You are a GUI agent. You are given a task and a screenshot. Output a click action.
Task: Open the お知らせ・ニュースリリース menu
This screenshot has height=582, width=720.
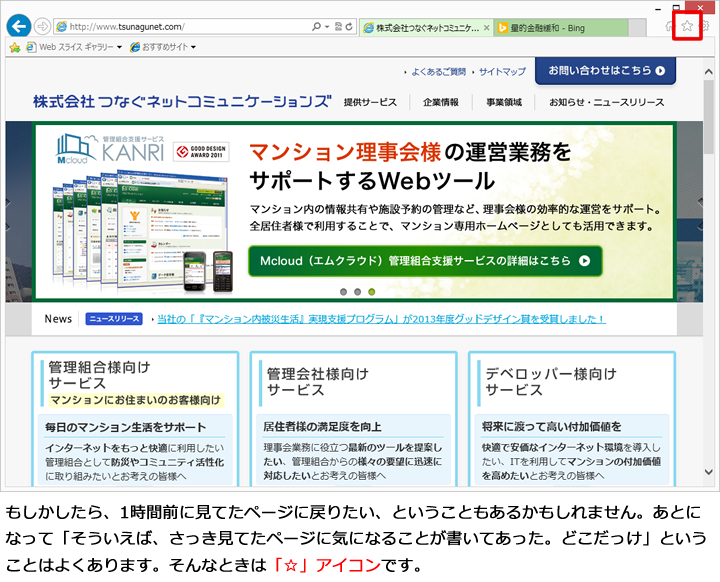607,102
